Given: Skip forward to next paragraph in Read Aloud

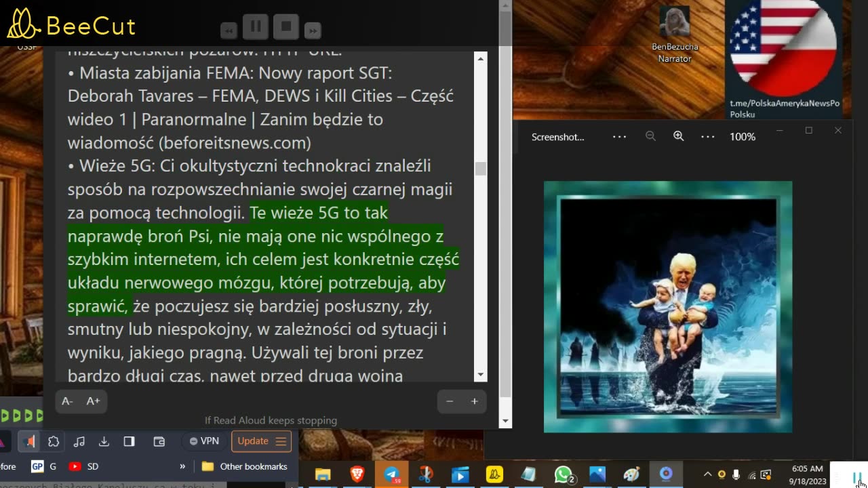Looking at the screenshot, I should [312, 30].
